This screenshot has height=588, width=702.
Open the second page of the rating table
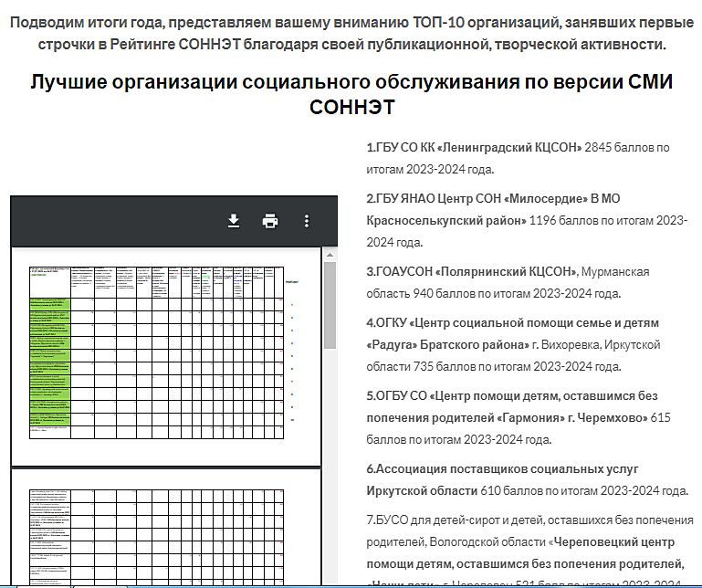tap(166, 529)
